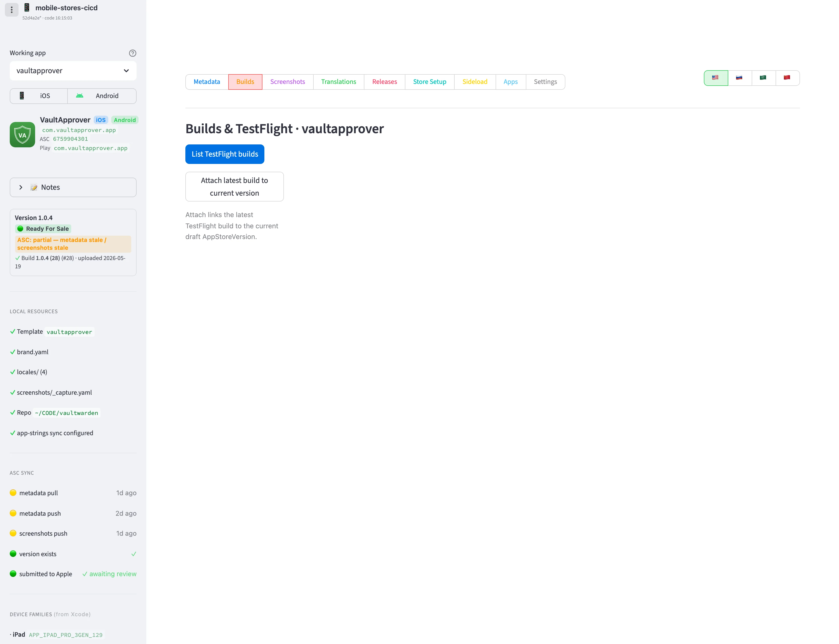This screenshot has height=644, width=839.
Task: Click Attach latest build to current version
Action: coord(235,187)
